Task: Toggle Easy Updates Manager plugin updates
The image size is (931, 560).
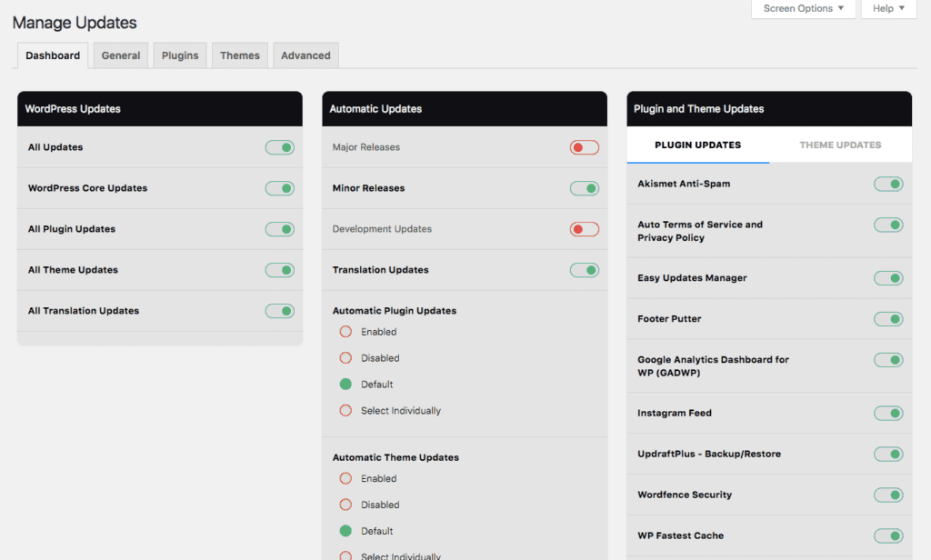Action: click(x=888, y=278)
